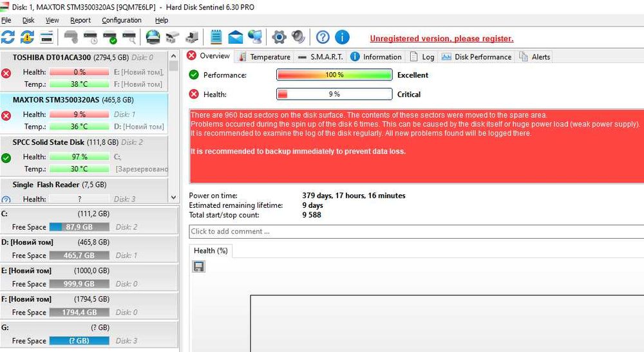The height and width of the screenshot is (352, 644).
Task: Click the speaker sound icon
Action: click(x=299, y=37)
